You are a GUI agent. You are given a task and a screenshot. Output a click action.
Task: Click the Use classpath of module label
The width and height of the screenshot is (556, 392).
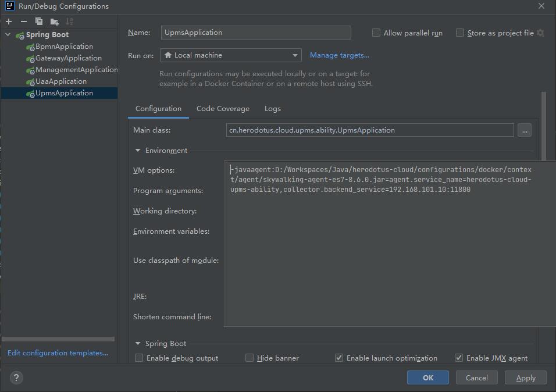click(176, 261)
